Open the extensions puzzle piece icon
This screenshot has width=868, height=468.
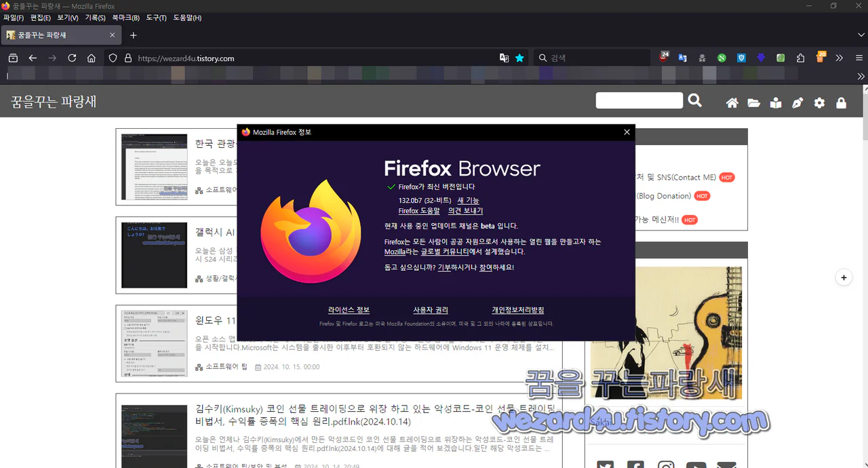click(x=800, y=58)
